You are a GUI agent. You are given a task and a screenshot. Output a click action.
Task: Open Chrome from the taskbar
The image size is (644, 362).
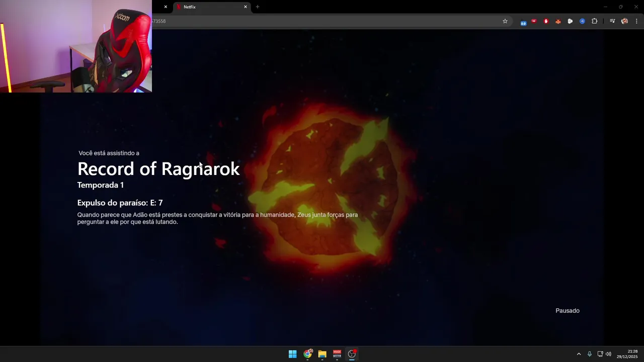pyautogui.click(x=307, y=354)
